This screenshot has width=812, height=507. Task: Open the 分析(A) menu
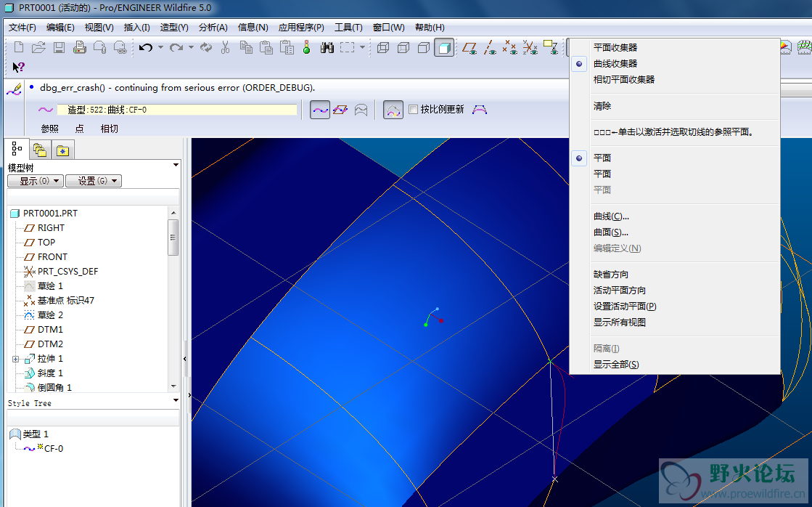213,28
